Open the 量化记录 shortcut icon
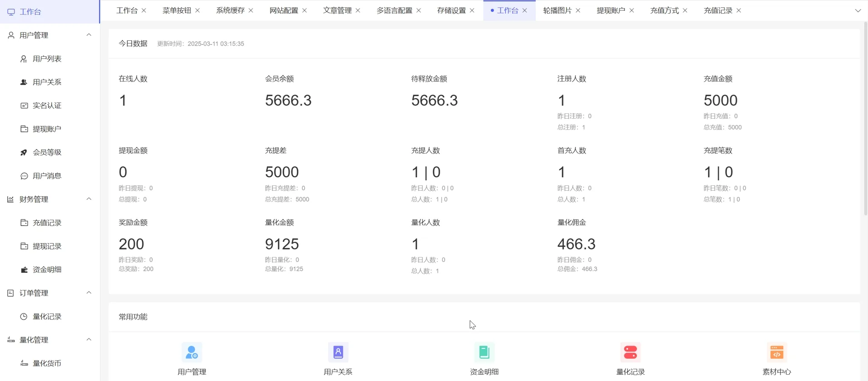 click(x=630, y=352)
